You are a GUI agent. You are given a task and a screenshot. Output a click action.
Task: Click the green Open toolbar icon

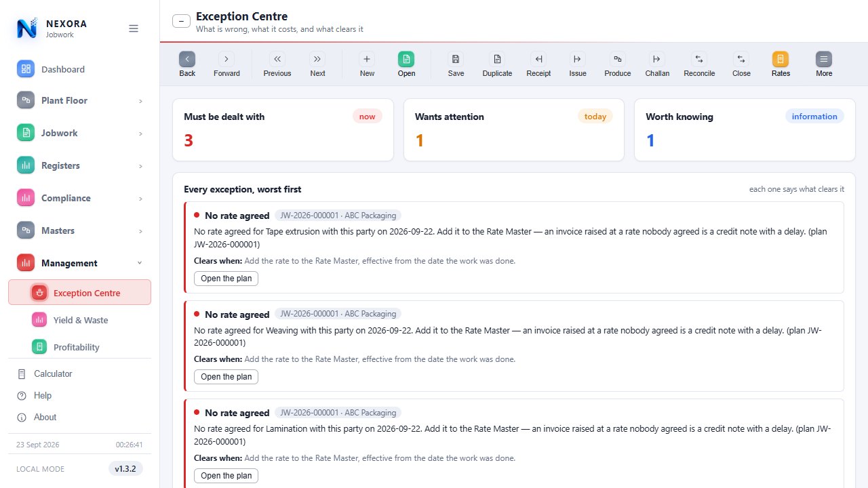[x=406, y=59]
